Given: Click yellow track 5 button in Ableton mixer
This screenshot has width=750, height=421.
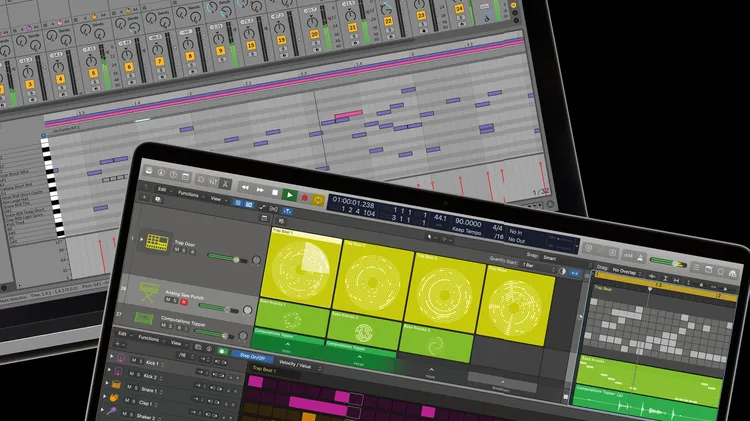Looking at the screenshot, I should (93, 73).
